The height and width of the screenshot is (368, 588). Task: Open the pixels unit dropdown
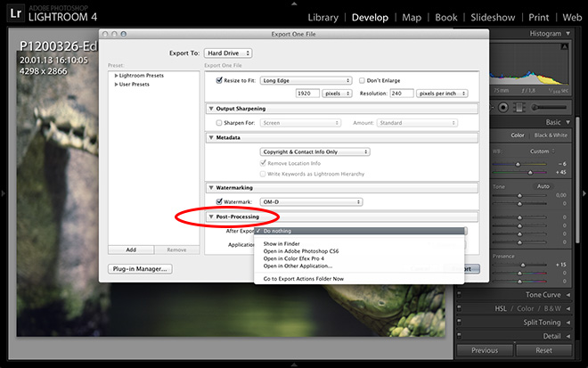pyautogui.click(x=337, y=94)
